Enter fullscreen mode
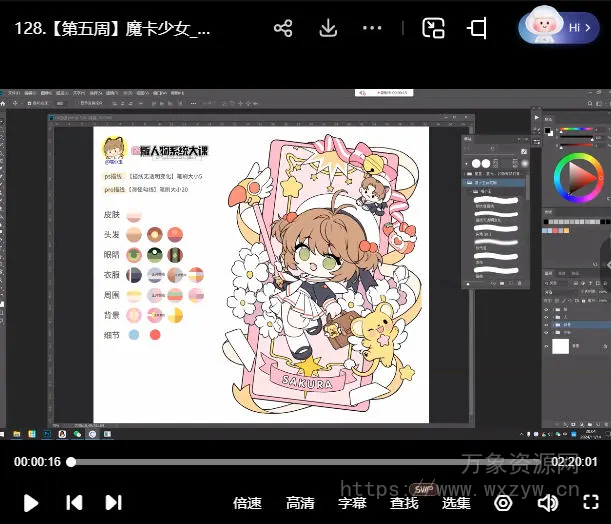This screenshot has width=611, height=524. (591, 503)
